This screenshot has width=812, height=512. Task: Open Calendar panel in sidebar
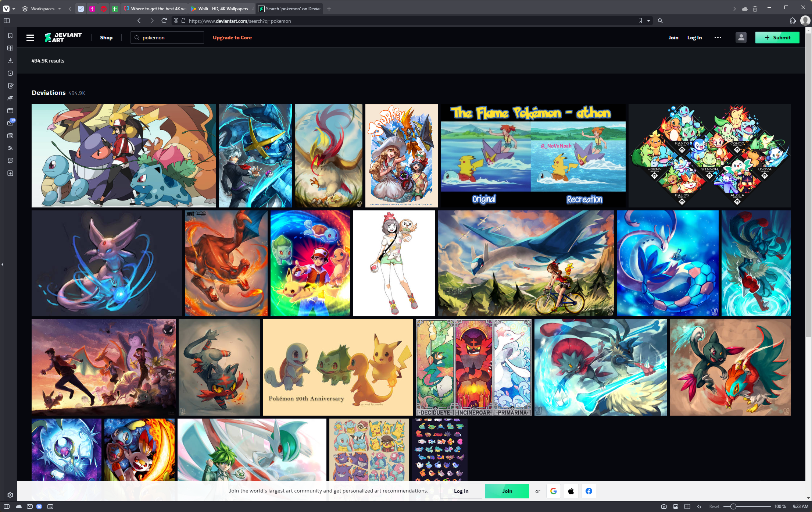10,136
